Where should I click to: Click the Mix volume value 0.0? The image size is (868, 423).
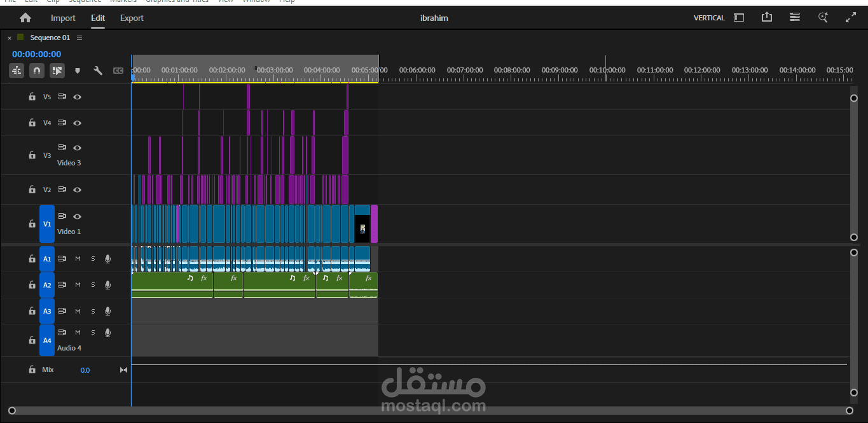(x=85, y=370)
